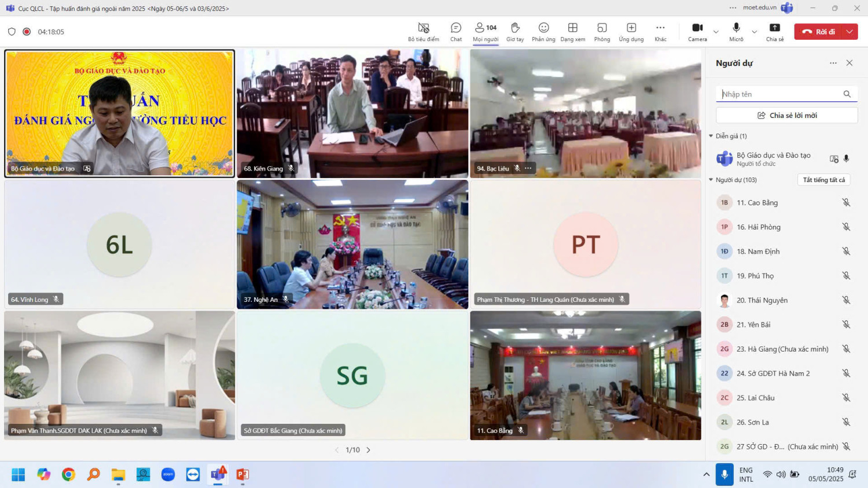Screen dimensions: 868x488
Task: Select the 64. Vĩnh Long tile
Action: [120, 244]
